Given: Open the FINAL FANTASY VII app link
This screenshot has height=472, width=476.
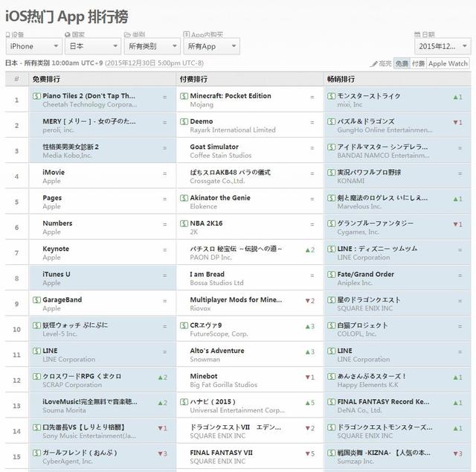Looking at the screenshot, I should point(221,453).
